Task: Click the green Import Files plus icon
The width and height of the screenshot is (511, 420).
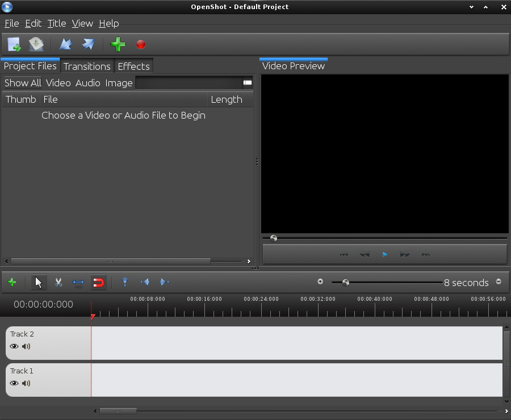Action: pos(118,44)
